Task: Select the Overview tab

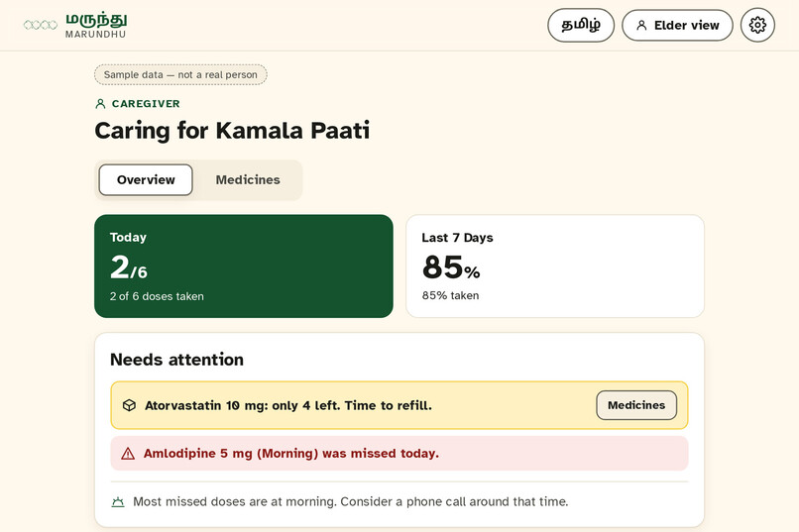Action: pos(146,179)
